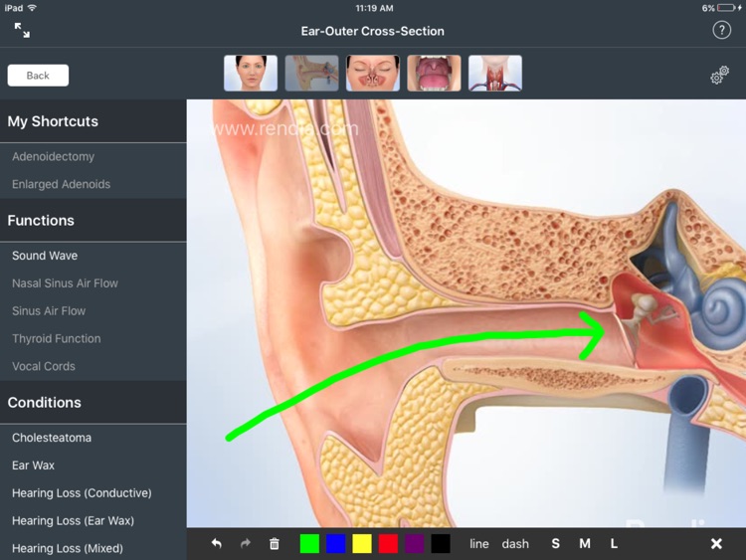Undo the last drawing stroke

coord(217,543)
